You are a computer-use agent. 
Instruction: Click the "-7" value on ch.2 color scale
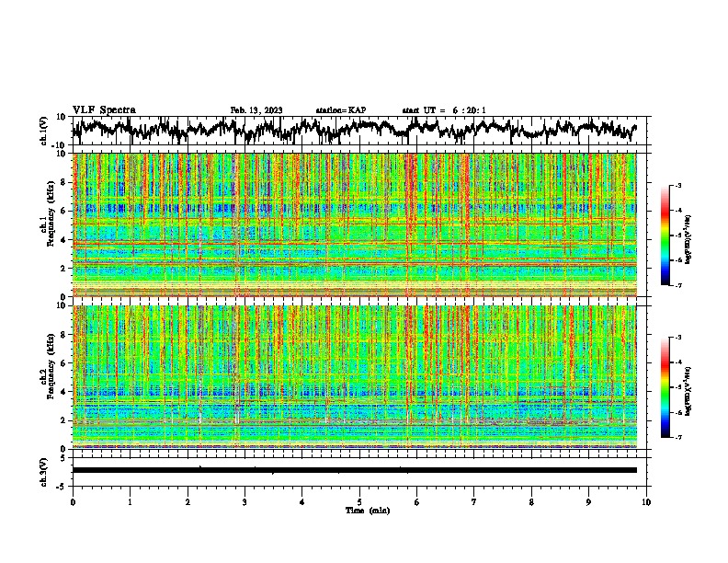point(678,437)
